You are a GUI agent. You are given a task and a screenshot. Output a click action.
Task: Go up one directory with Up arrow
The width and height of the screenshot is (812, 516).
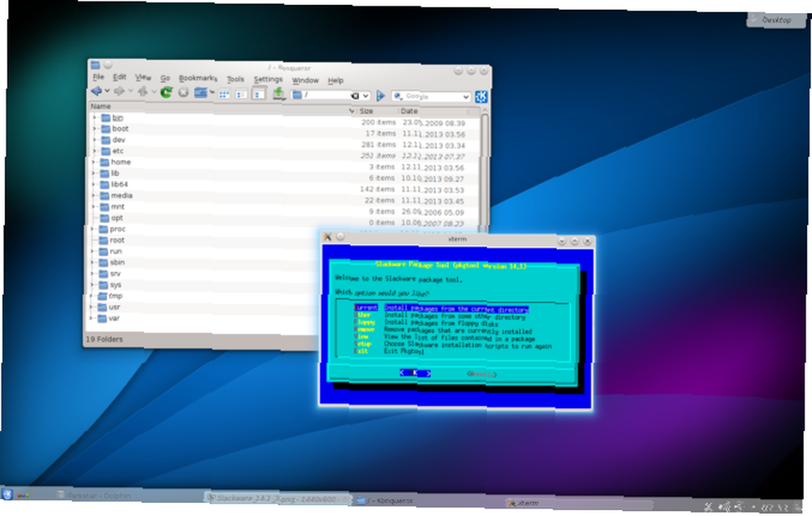click(142, 92)
